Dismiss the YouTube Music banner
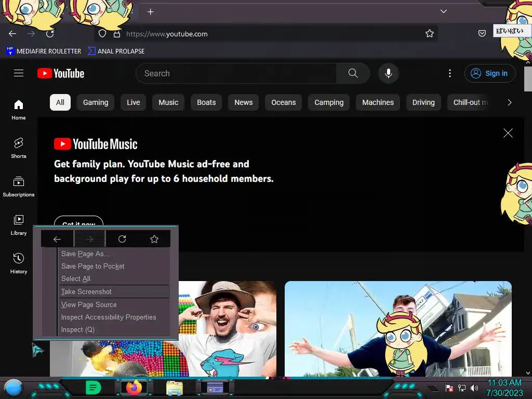This screenshot has height=399, width=532. click(508, 133)
